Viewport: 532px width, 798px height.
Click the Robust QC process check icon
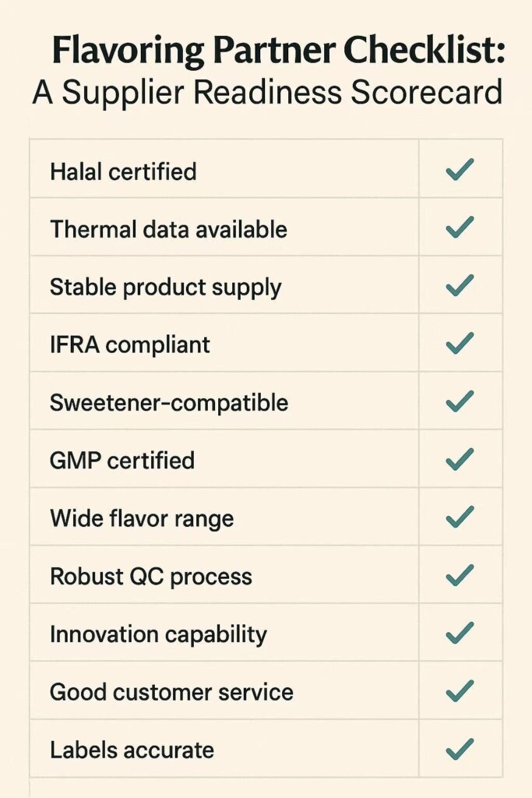tap(460, 575)
